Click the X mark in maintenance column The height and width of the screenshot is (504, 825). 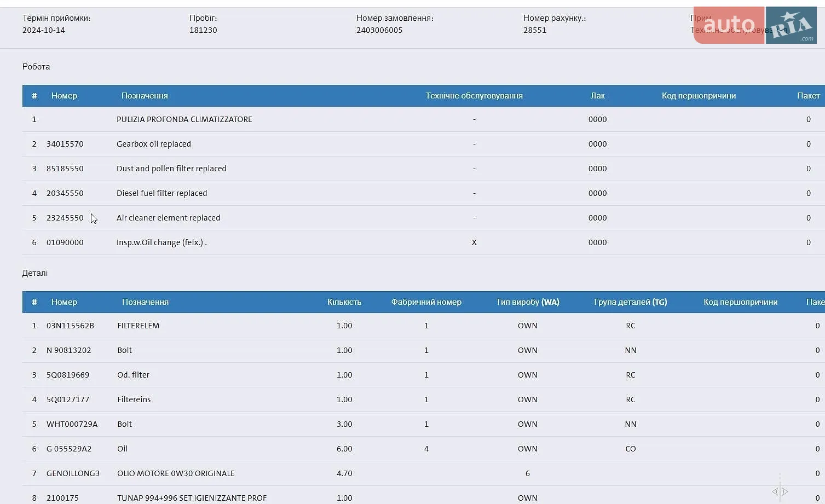[x=474, y=242]
